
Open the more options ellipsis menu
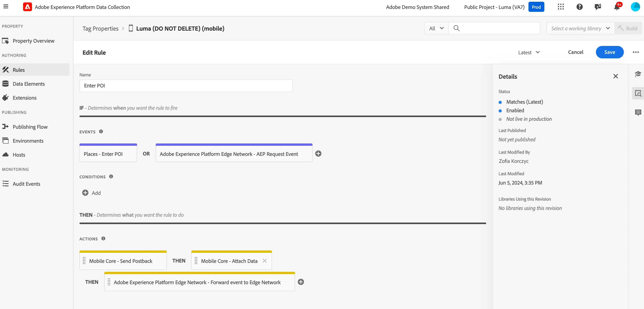point(636,52)
